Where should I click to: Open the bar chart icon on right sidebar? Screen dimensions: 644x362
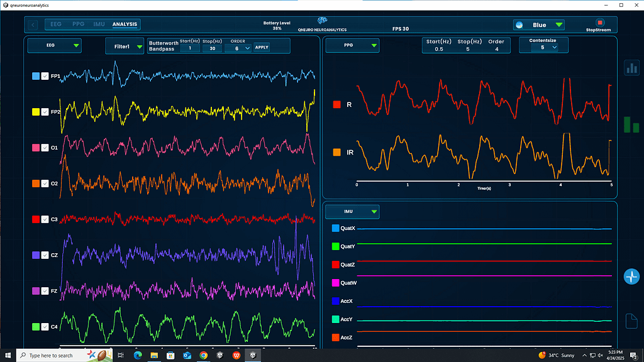point(631,68)
